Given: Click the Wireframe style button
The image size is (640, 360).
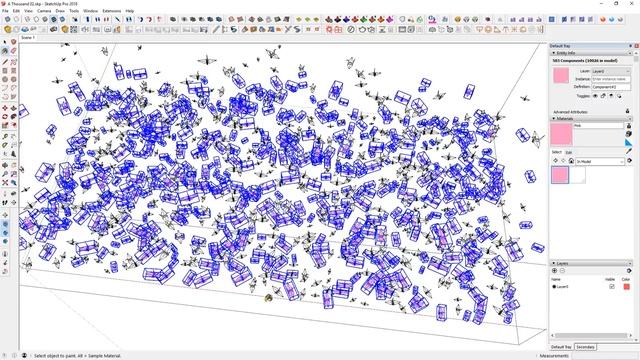Looking at the screenshot, I should (x=27, y=19).
